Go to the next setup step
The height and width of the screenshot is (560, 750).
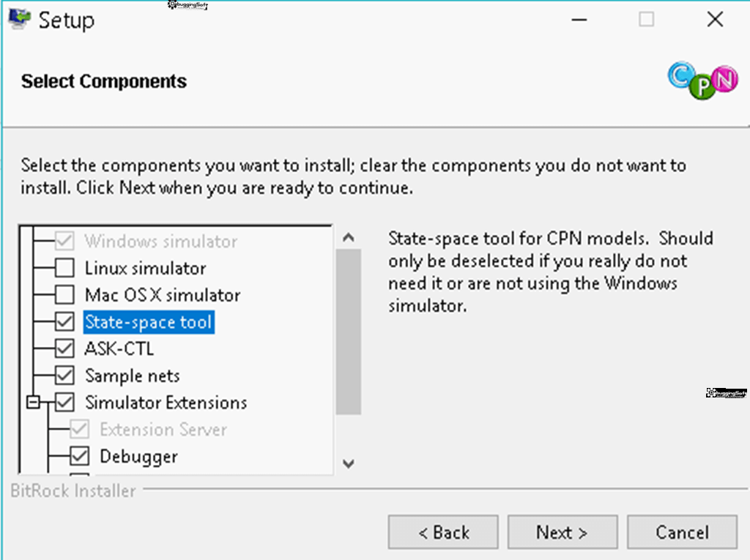562,531
